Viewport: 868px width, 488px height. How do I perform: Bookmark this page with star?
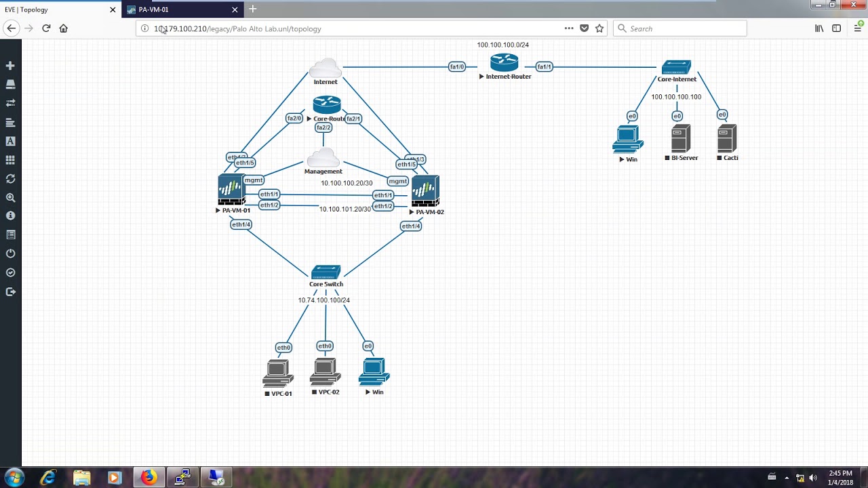599,28
